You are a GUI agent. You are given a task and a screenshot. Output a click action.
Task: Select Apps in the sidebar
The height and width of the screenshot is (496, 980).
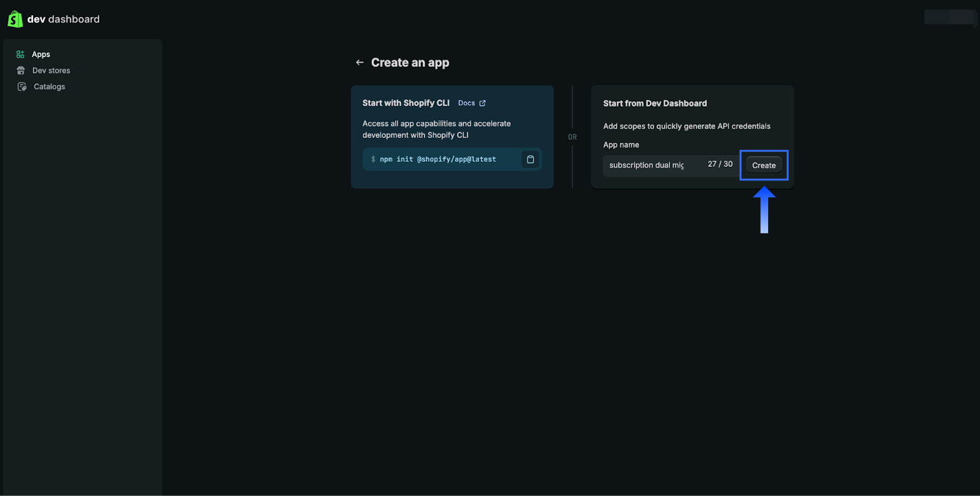tap(41, 55)
